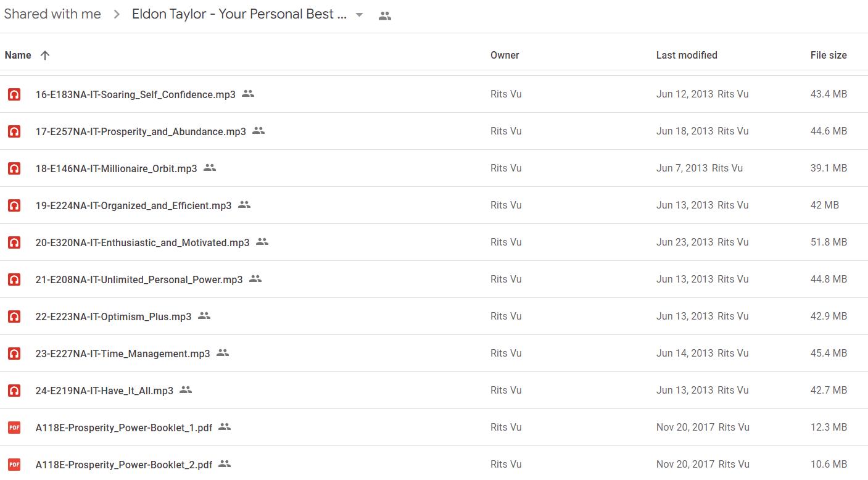Click shared icon next to 24-E219NA-IT-Have_It_All.mp3
The height and width of the screenshot is (480, 868).
point(186,390)
